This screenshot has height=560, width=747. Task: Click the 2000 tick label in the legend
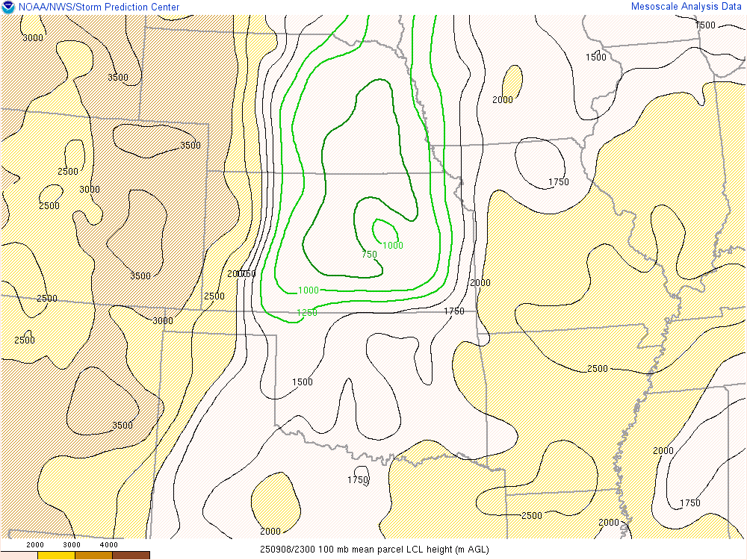(35, 545)
